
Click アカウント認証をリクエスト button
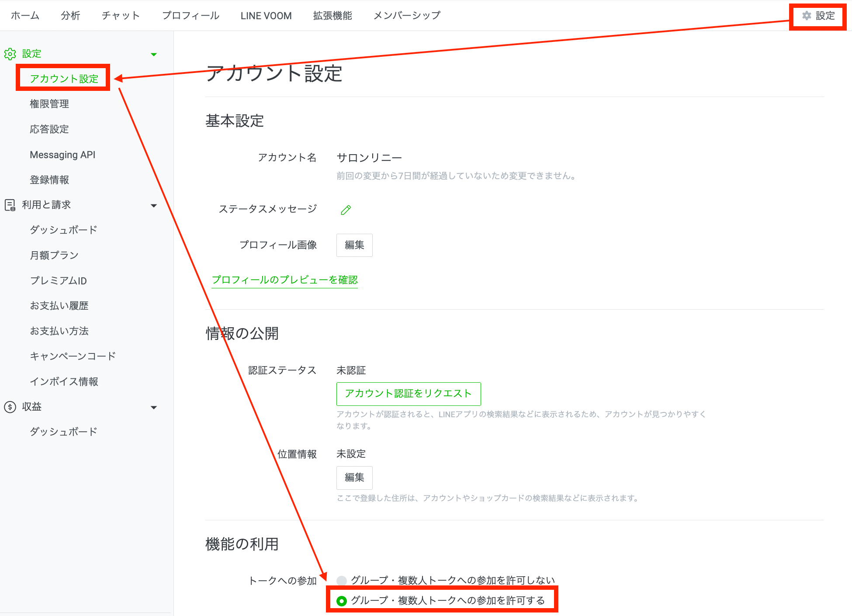408,394
